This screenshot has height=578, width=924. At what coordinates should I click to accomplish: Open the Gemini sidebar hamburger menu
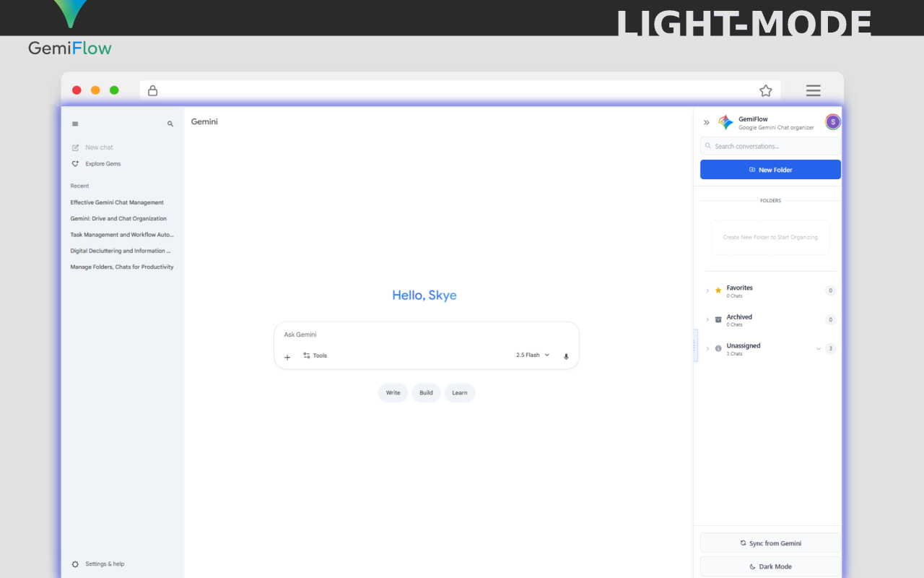point(75,124)
